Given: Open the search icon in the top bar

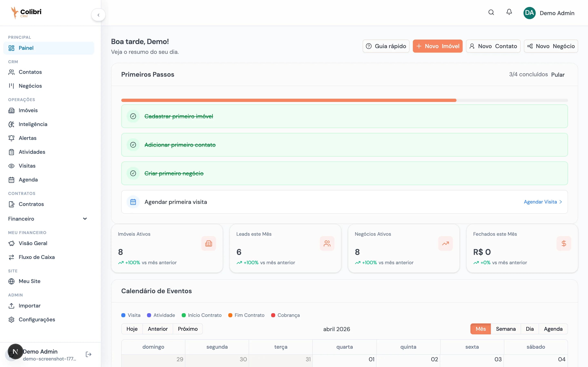Looking at the screenshot, I should [491, 12].
